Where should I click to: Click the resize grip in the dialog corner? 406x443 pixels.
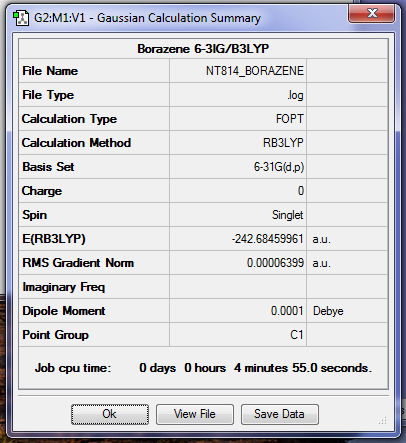383,420
